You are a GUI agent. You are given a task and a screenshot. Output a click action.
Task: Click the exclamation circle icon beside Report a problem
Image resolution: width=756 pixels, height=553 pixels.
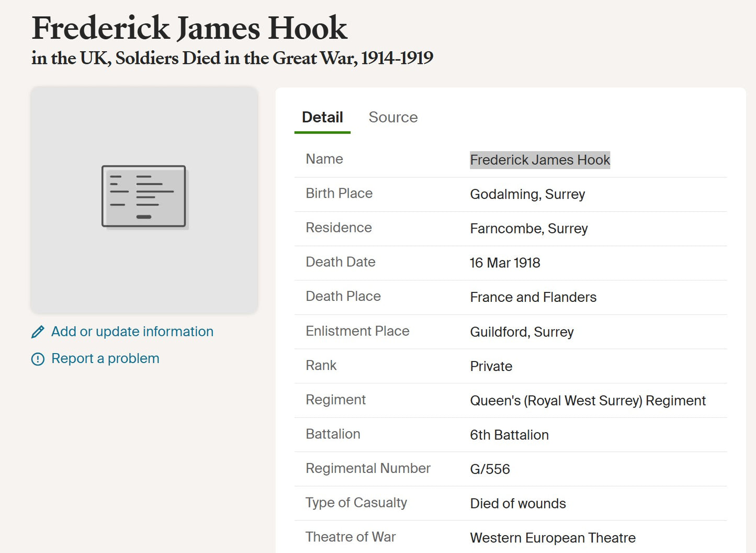point(38,359)
